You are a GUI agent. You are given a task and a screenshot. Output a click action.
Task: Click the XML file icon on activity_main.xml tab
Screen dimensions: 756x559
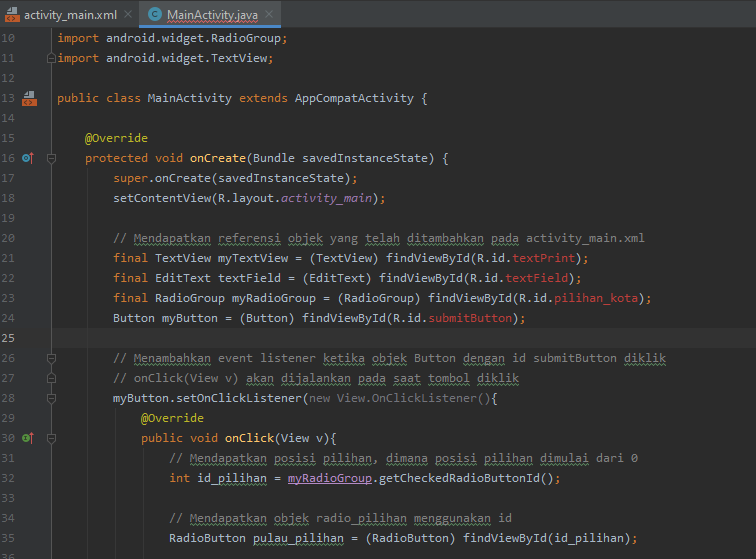(x=12, y=15)
